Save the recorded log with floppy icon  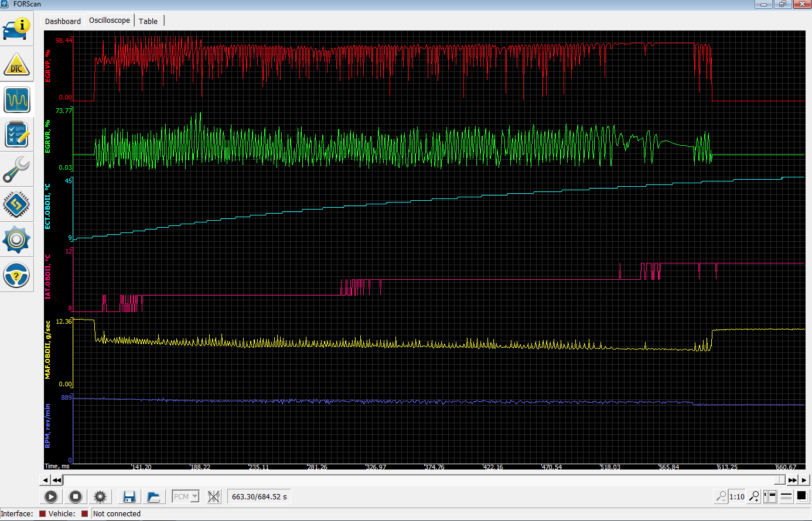(x=129, y=497)
